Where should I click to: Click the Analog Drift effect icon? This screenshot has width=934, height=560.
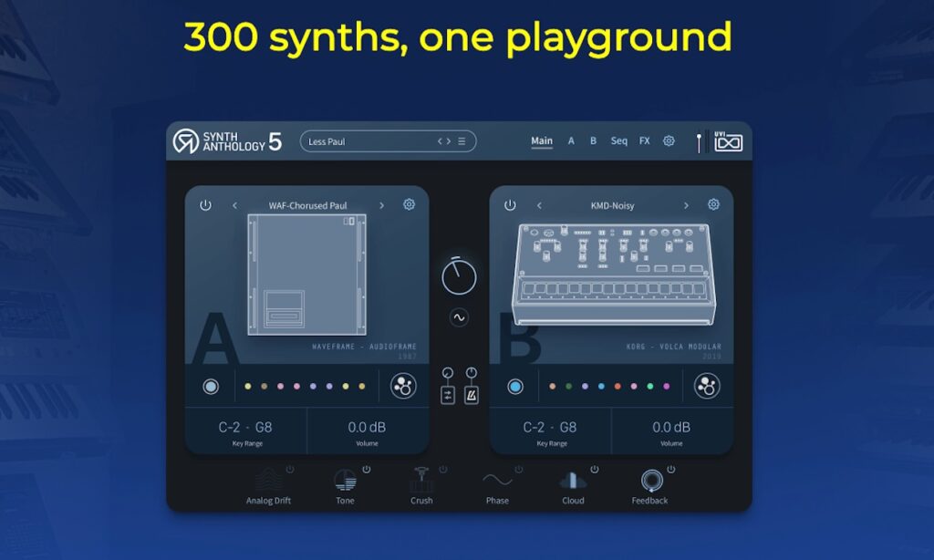click(269, 480)
